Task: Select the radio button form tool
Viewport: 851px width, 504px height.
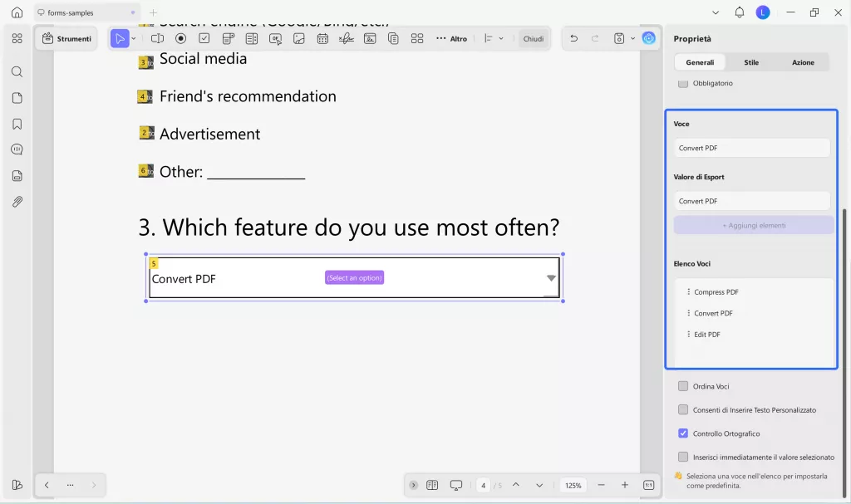Action: [180, 38]
